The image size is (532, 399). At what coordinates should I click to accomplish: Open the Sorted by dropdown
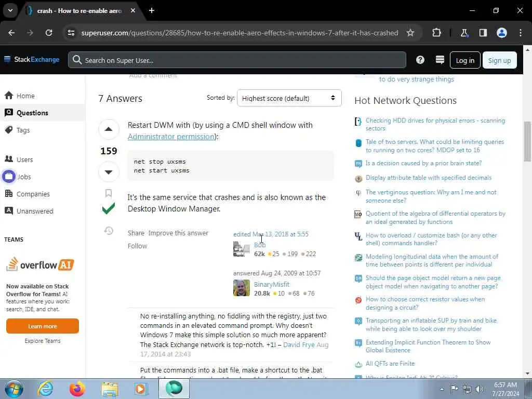(x=289, y=98)
